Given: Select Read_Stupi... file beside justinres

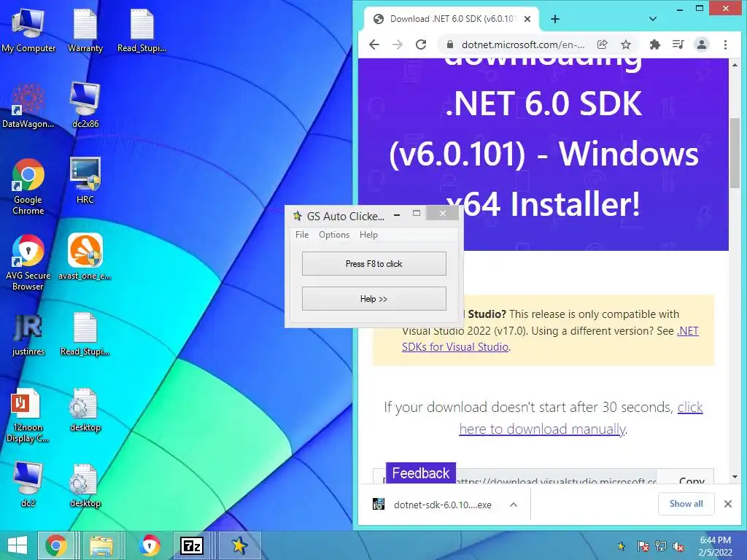Looking at the screenshot, I should pyautogui.click(x=85, y=335).
